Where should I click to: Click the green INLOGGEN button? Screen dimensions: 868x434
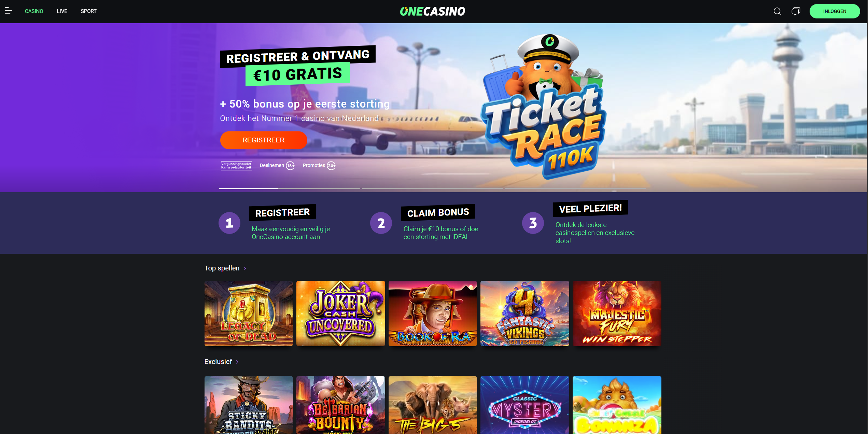click(x=835, y=11)
